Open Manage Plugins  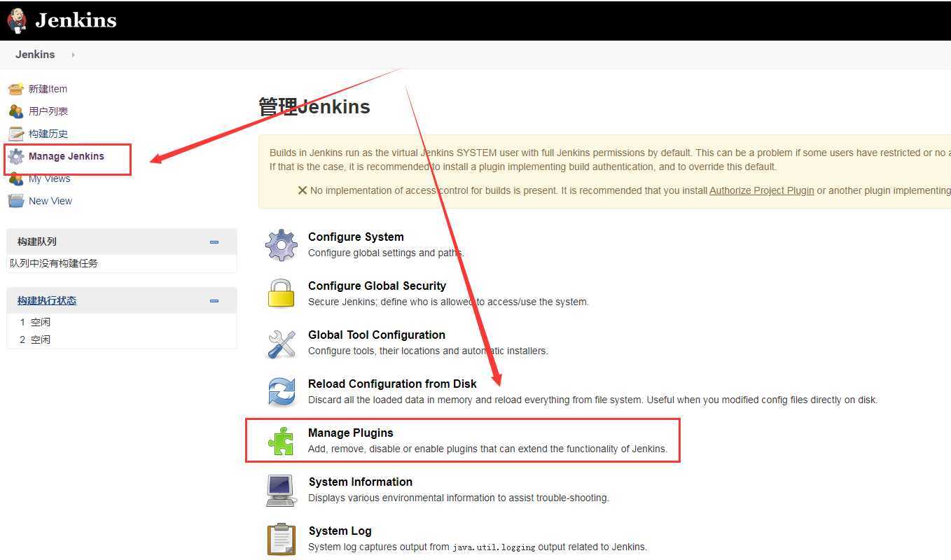tap(351, 433)
